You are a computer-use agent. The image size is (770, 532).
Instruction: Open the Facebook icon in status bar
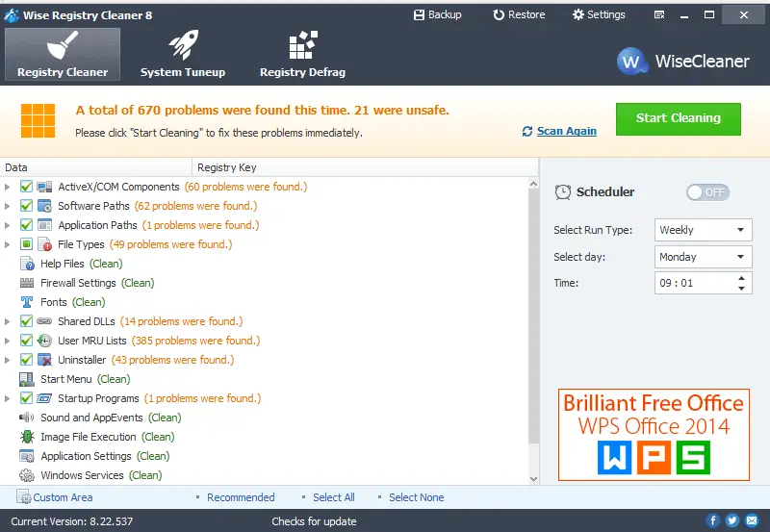(x=713, y=520)
